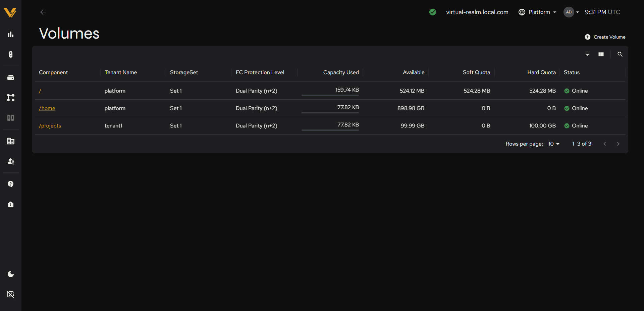Open the sidebar icon under the bar chart
Image resolution: width=644 pixels, height=311 pixels.
tap(11, 54)
